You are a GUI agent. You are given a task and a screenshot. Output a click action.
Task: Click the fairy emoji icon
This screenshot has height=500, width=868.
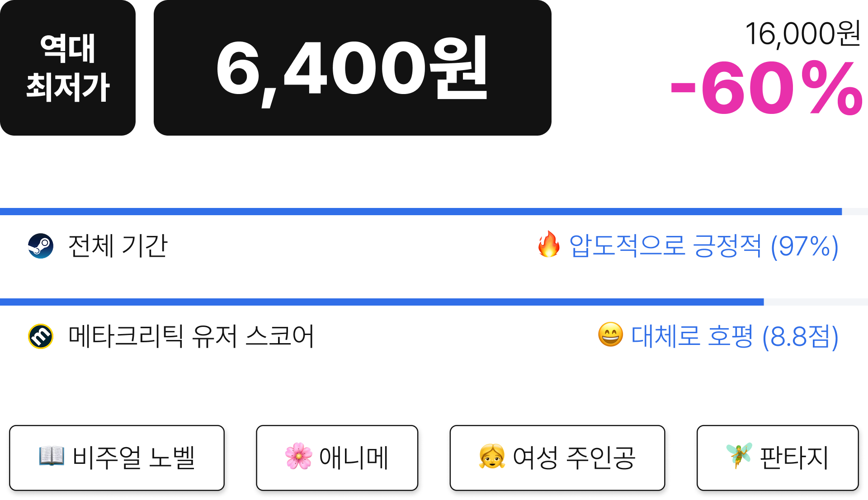click(x=739, y=455)
